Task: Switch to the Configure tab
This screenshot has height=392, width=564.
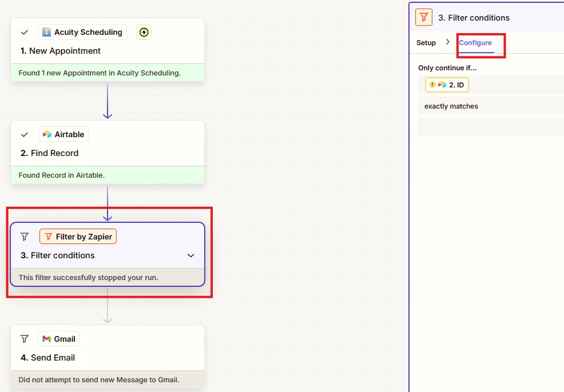Action: 475,43
